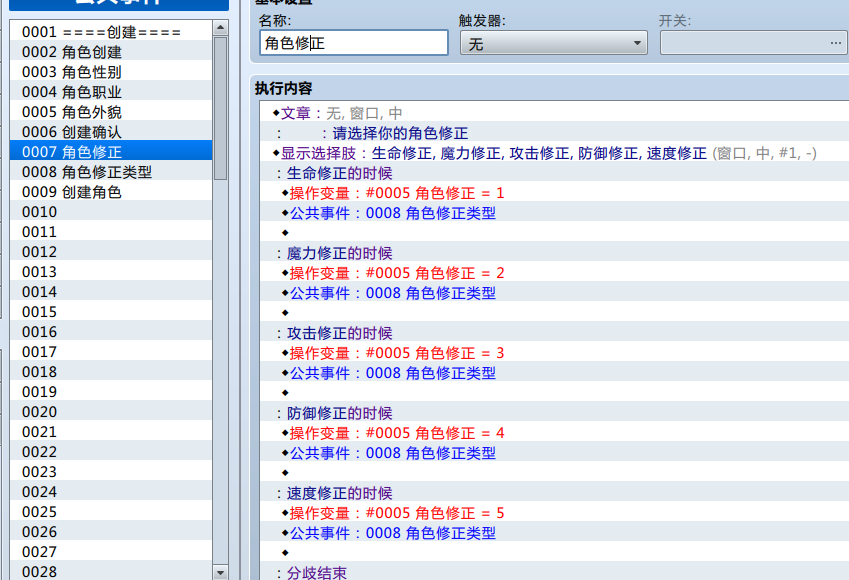
Task: Select empty common event slot 0020
Action: [x=111, y=412]
